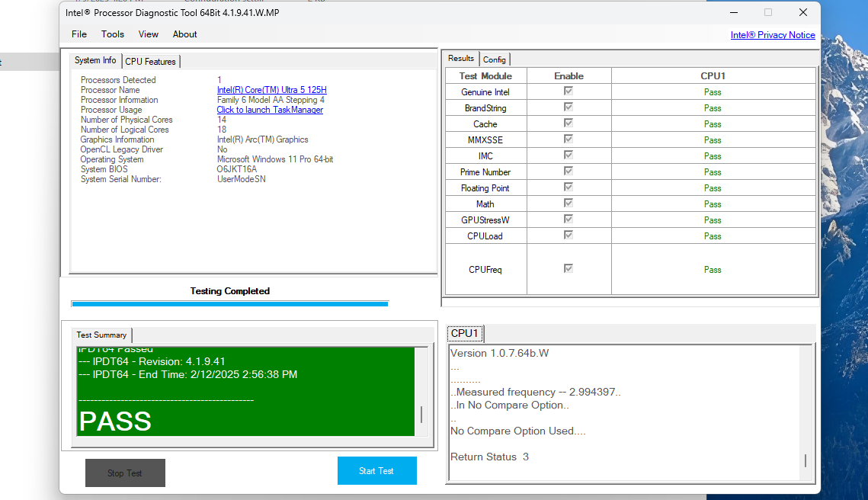The height and width of the screenshot is (500, 868).
Task: Click the Intel Arc Graphics value
Action: 262,139
